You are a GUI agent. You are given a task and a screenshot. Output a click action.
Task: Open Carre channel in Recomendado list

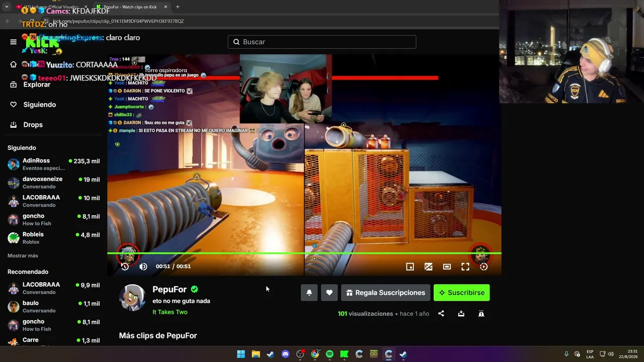point(53,341)
